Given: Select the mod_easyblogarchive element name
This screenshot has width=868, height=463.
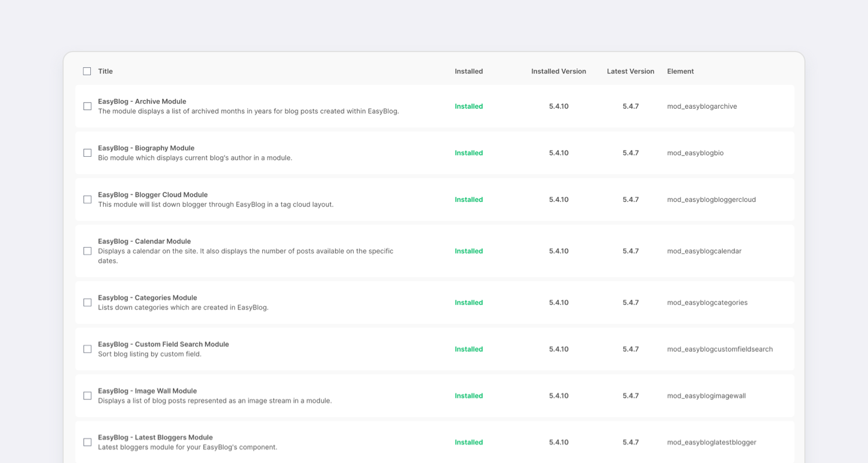Looking at the screenshot, I should pyautogui.click(x=702, y=106).
